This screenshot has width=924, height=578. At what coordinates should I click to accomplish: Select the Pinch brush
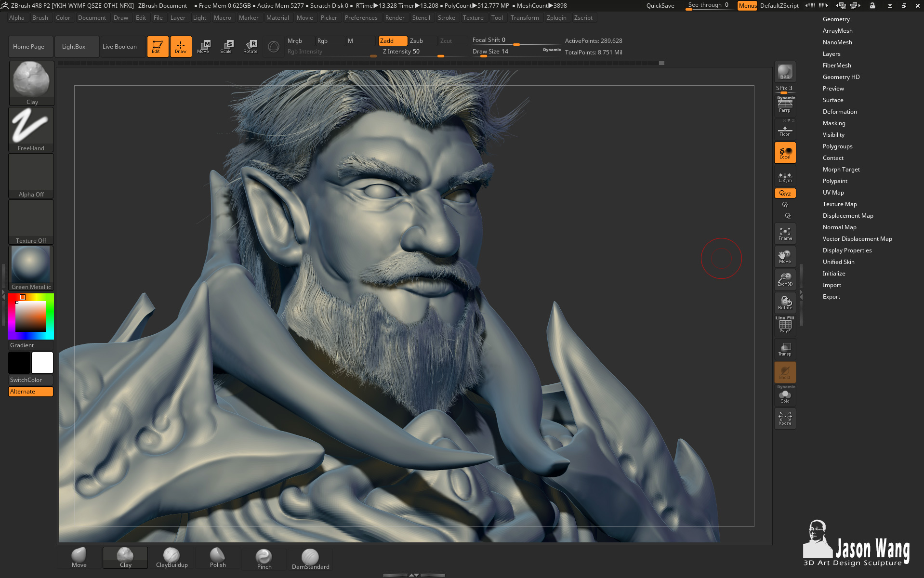(x=264, y=559)
